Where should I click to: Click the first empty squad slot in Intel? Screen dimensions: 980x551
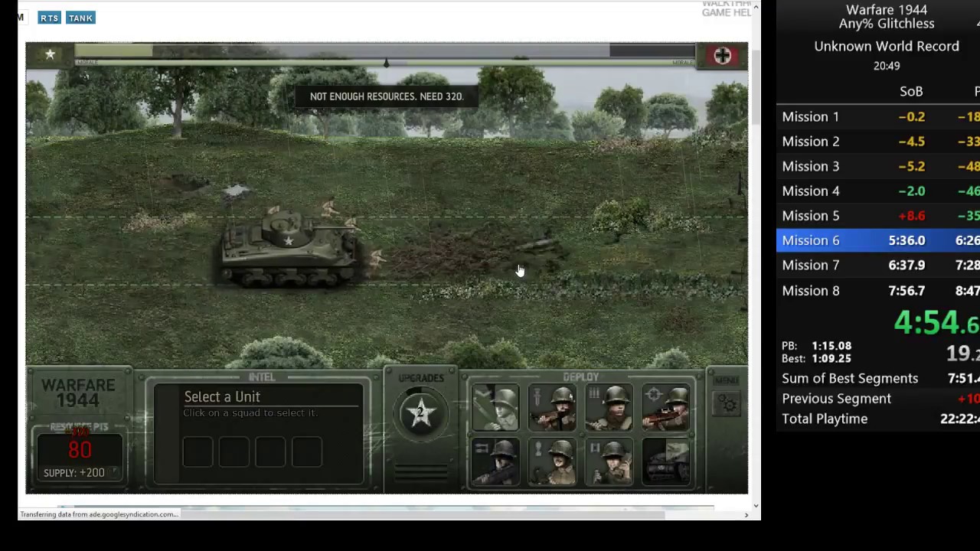[x=198, y=452]
